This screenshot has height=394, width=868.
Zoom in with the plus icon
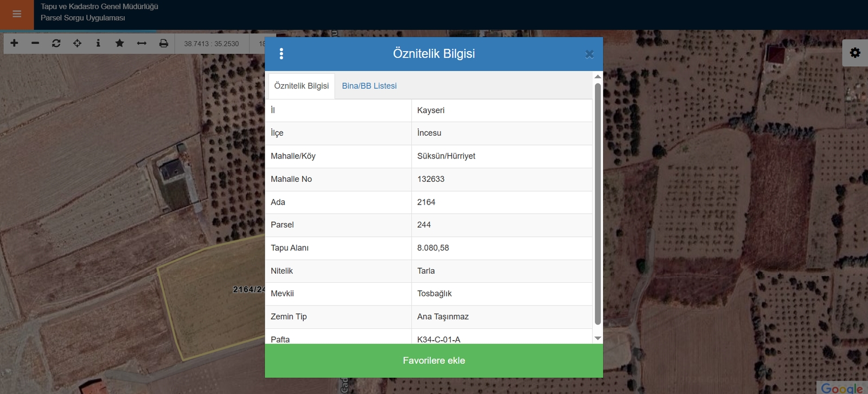(x=14, y=43)
